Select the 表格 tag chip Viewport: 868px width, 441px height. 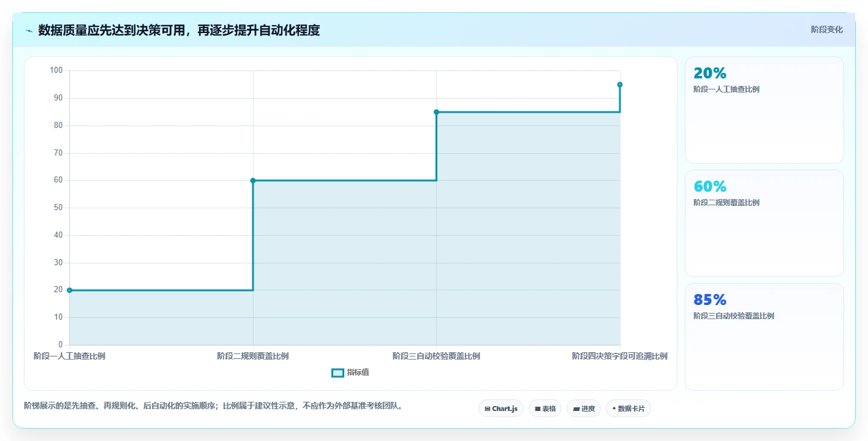tap(545, 409)
